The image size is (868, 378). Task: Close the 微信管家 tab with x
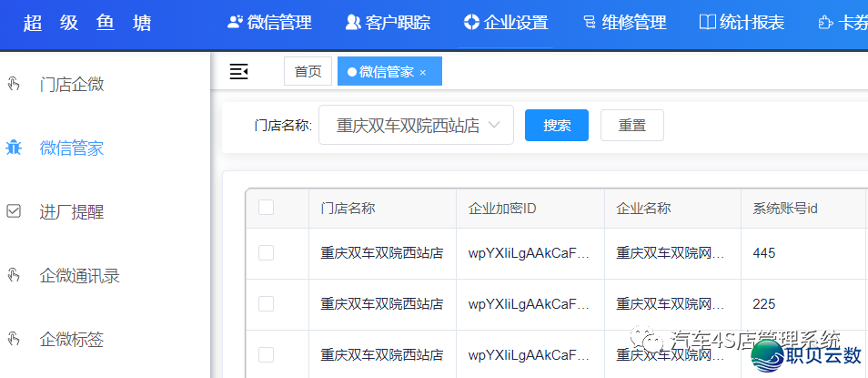coord(422,72)
